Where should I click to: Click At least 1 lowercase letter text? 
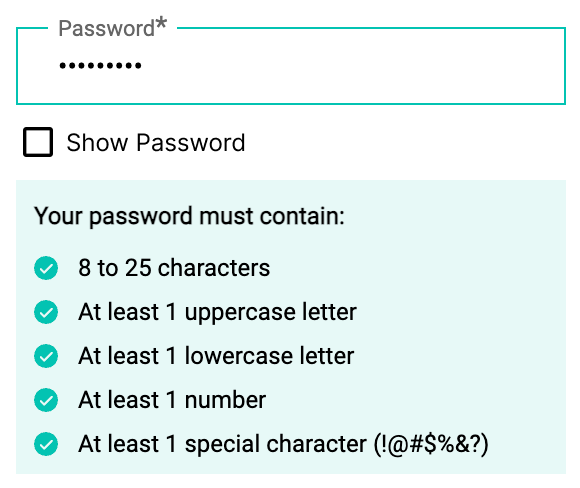point(216,356)
